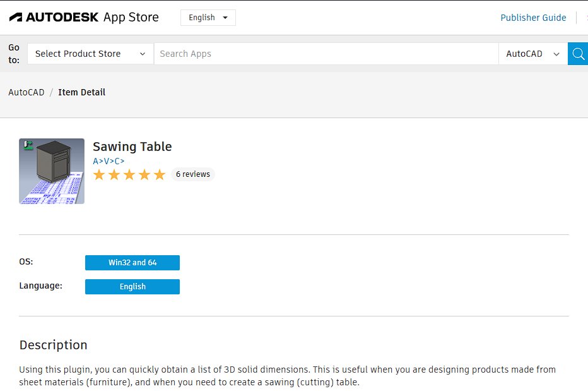Viewport: 588px width, 391px height.
Task: Click the Description heading
Action: [53, 345]
